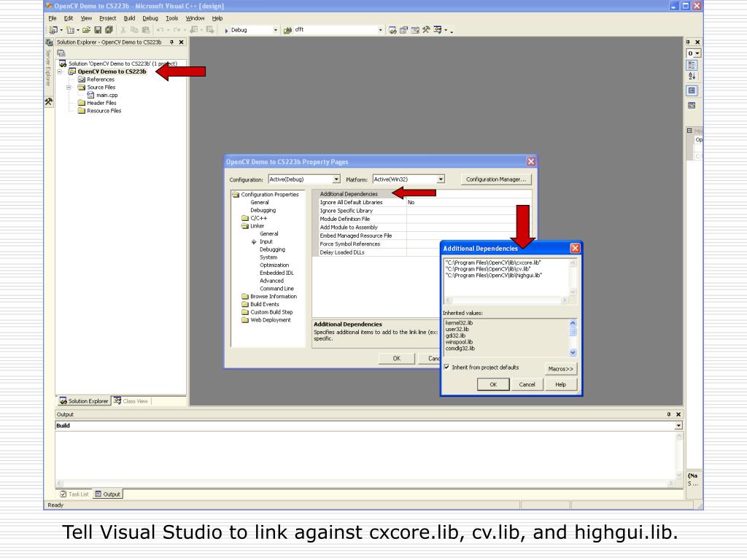The height and width of the screenshot is (560, 747).
Task: Open the Build menu
Action: coord(129,18)
